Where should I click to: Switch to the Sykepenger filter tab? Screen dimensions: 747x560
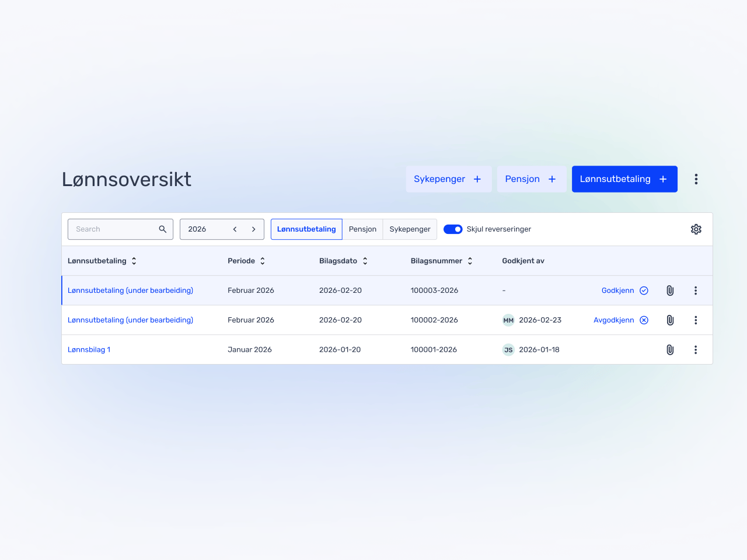click(410, 229)
